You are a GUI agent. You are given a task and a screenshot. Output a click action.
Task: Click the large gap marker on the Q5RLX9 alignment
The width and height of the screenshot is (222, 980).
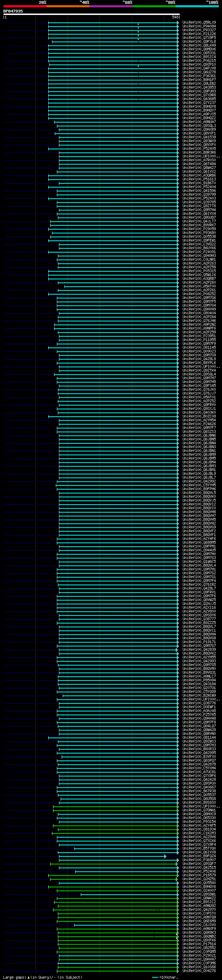tap(138, 24)
